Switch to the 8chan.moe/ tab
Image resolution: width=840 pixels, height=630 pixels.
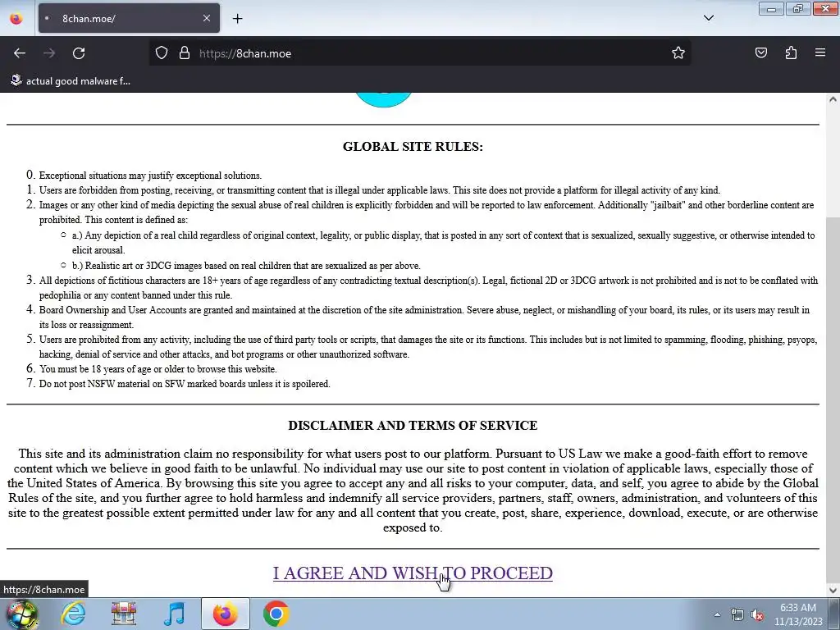pyautogui.click(x=129, y=18)
